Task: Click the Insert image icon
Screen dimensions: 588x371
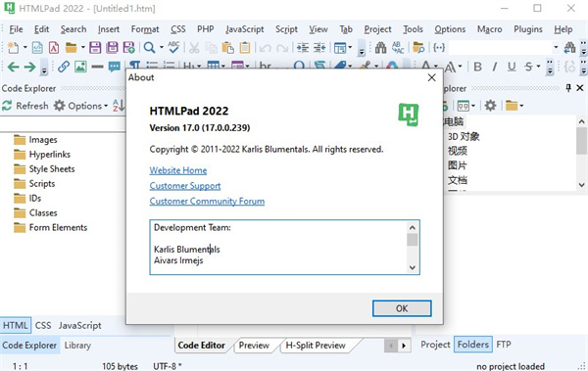Action: [x=80, y=67]
